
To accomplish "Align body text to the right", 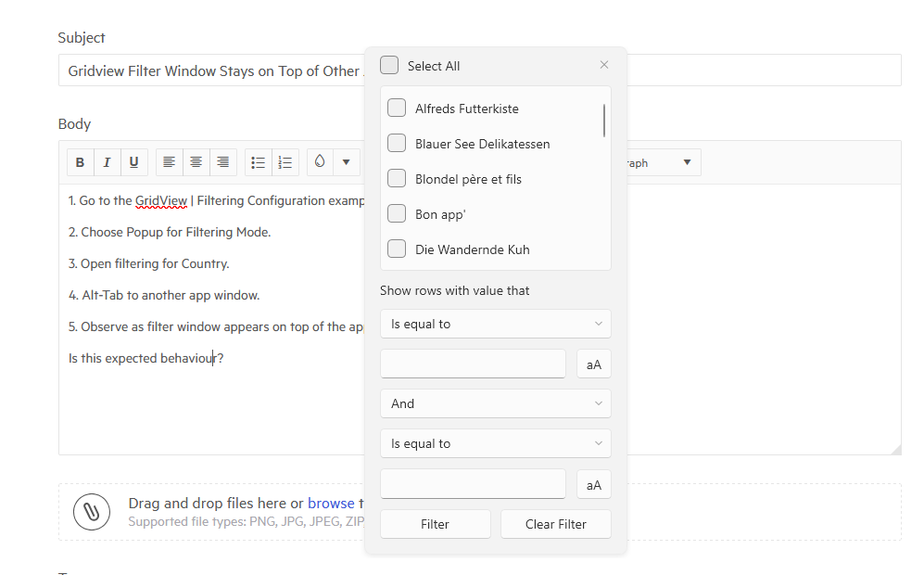I will [x=222, y=162].
